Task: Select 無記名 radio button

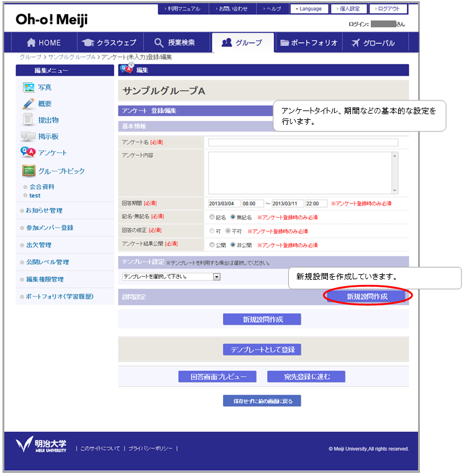Action: coord(233,217)
